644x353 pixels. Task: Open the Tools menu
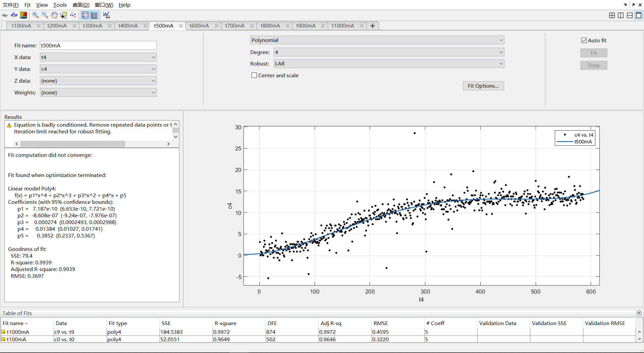60,5
